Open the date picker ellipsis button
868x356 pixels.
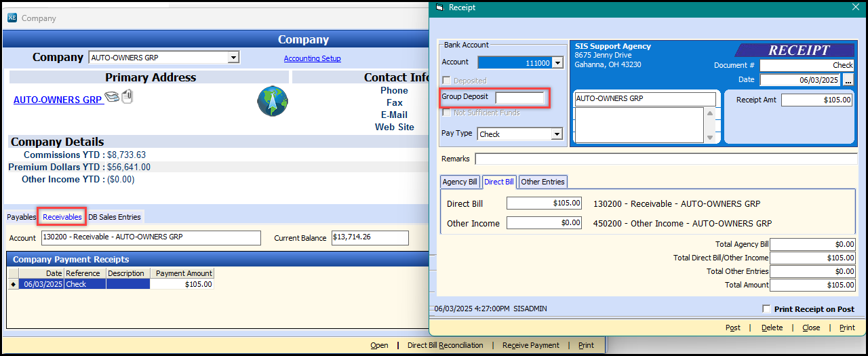[848, 80]
